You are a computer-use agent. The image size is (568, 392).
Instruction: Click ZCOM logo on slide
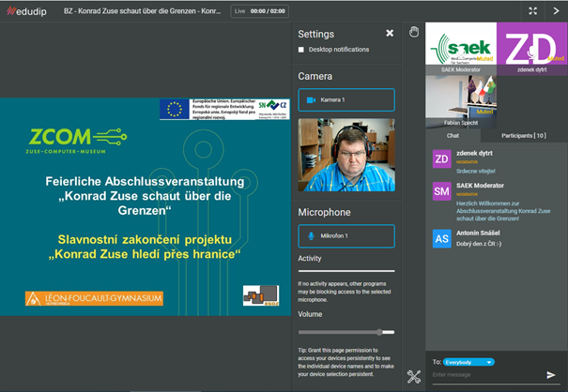click(x=76, y=141)
